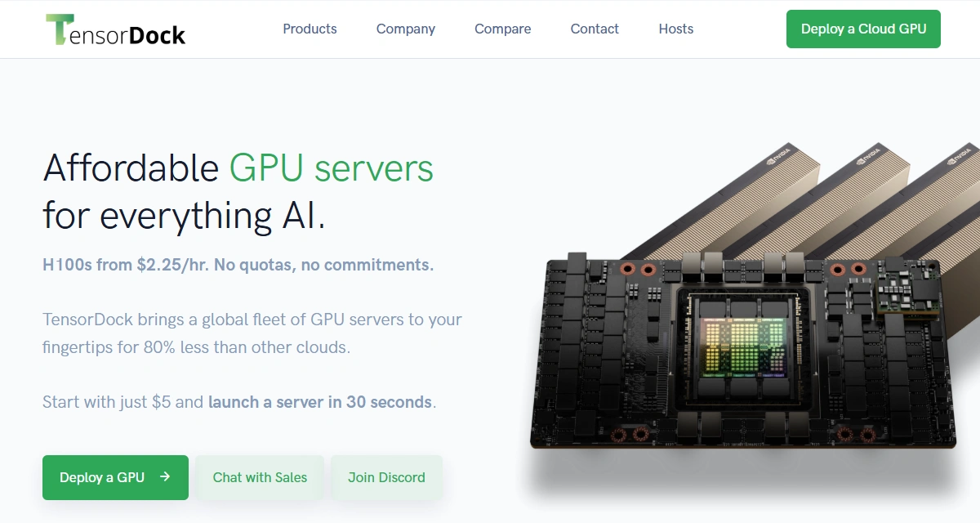Screen dimensions: 980x523
Task: Go to the Compare page
Action: [x=503, y=29]
